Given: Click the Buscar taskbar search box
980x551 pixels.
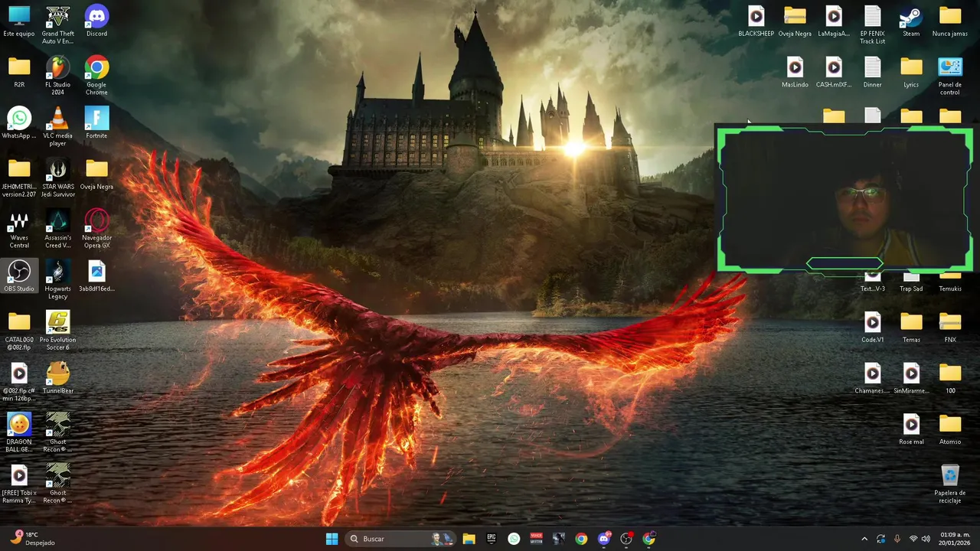Looking at the screenshot, I should pos(400,539).
